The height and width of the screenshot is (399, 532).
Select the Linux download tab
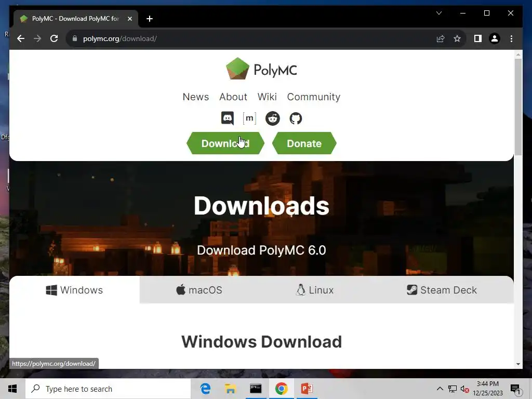point(315,290)
